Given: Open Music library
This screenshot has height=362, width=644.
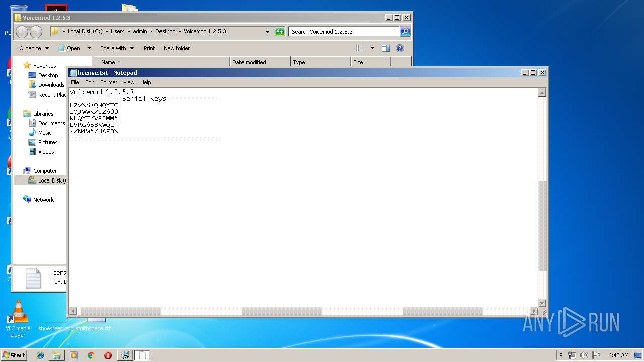Looking at the screenshot, I should click(45, 133).
